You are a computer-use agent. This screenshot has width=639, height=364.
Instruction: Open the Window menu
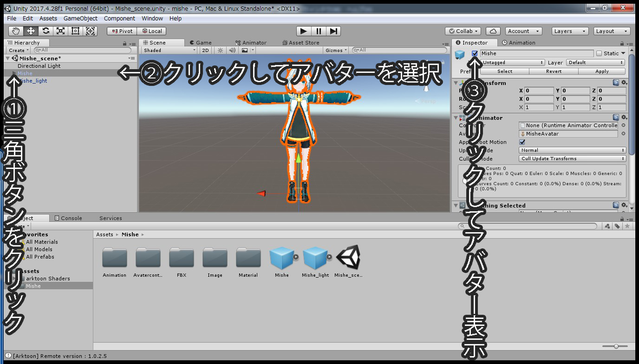click(152, 18)
